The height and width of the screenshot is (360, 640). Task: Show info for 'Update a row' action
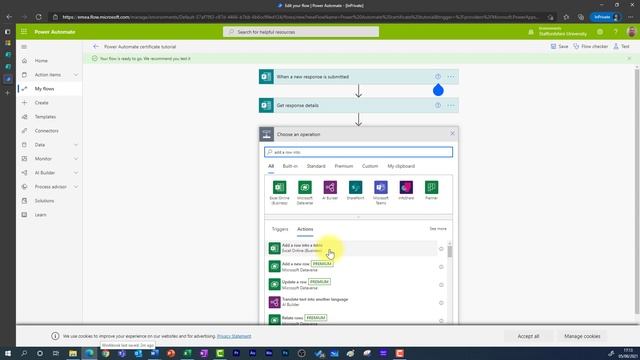point(441,285)
